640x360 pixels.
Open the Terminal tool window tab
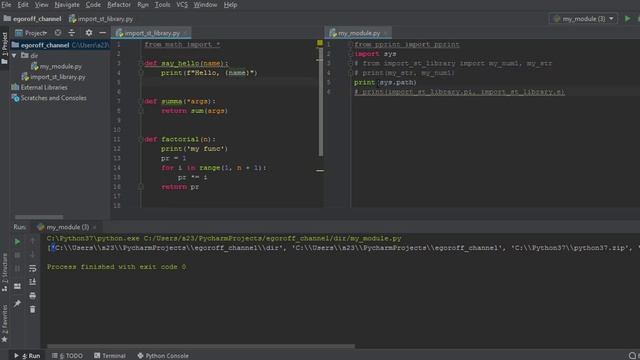click(110, 356)
